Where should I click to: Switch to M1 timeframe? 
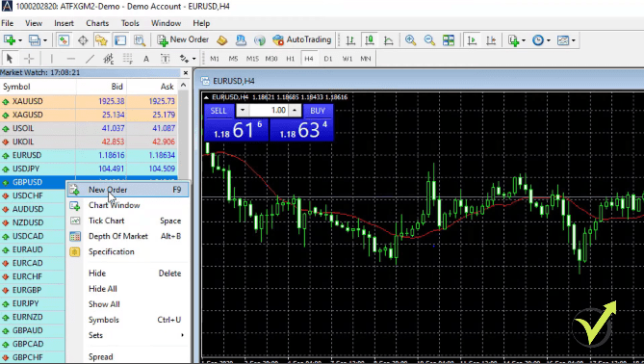[x=215, y=59]
